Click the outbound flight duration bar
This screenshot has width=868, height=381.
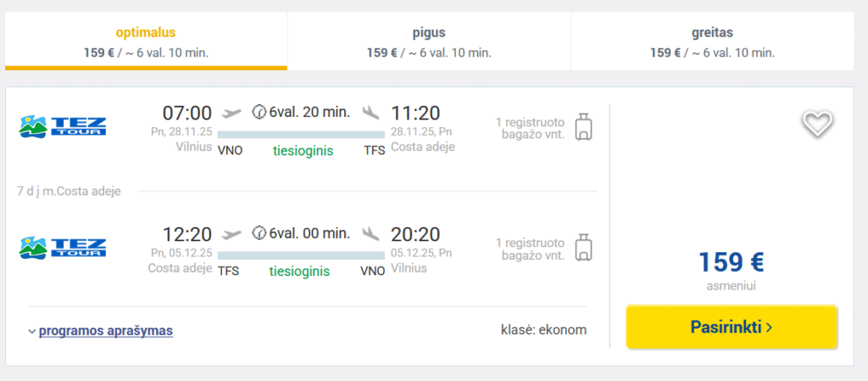(300, 134)
